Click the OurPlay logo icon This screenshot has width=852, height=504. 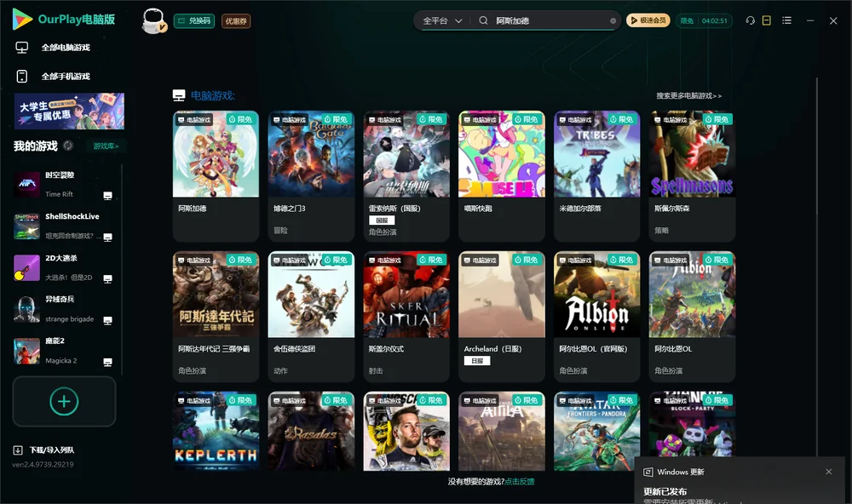click(x=22, y=19)
